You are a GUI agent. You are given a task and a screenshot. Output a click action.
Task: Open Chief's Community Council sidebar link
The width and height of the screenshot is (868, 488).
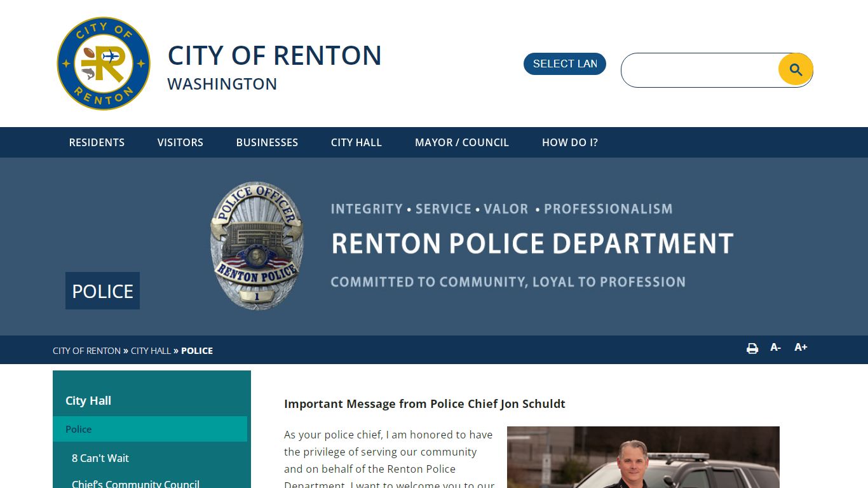point(135,484)
